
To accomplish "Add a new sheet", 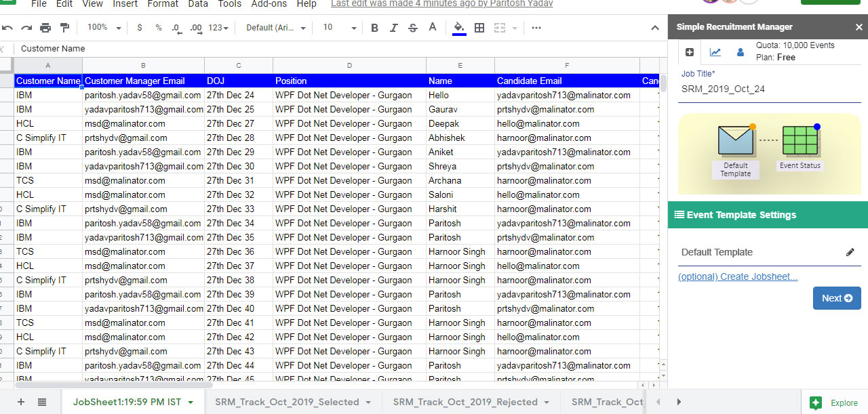I will point(21,402).
